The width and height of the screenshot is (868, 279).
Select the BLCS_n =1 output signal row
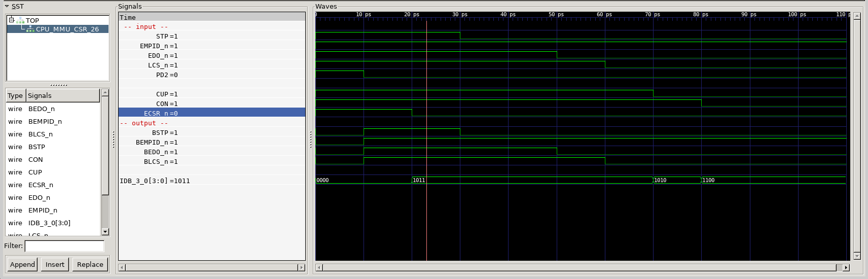212,162
